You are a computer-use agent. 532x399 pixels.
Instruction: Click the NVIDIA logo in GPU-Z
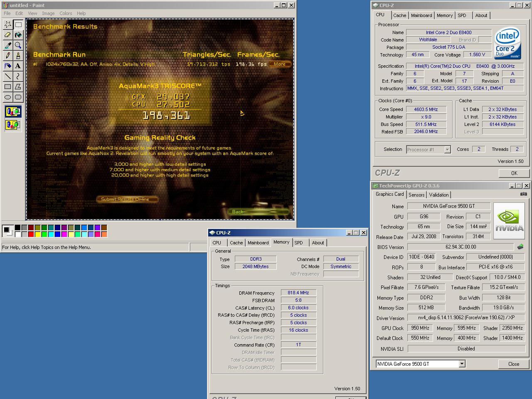510,220
